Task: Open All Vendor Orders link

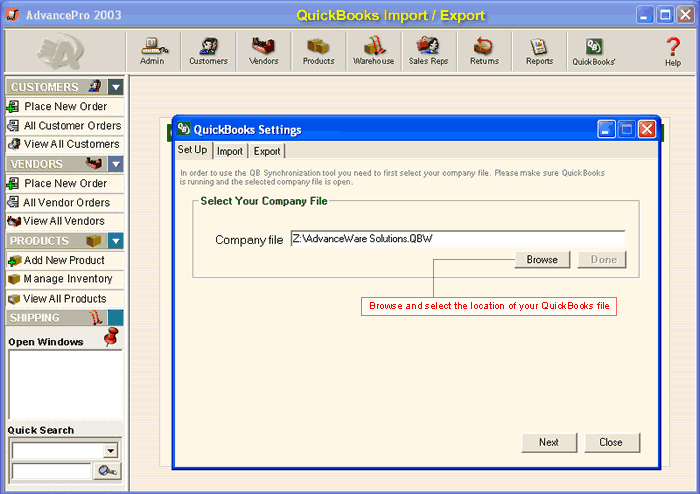Action: 67,203
